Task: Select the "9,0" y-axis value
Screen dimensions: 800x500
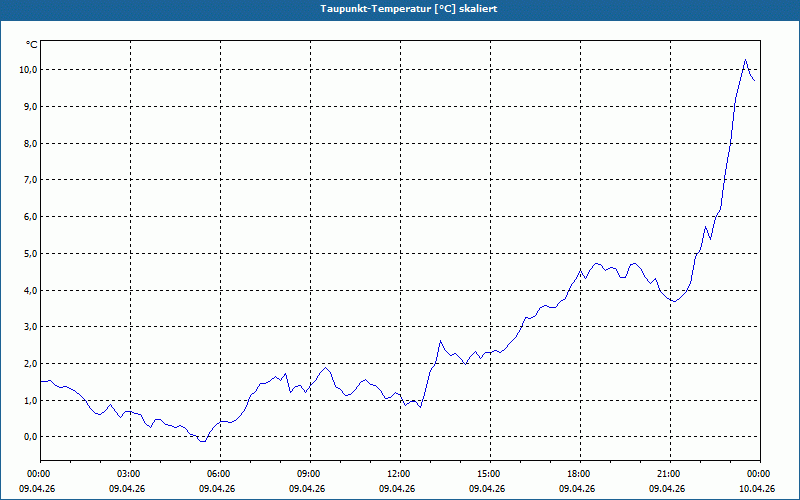Action: tap(30, 107)
